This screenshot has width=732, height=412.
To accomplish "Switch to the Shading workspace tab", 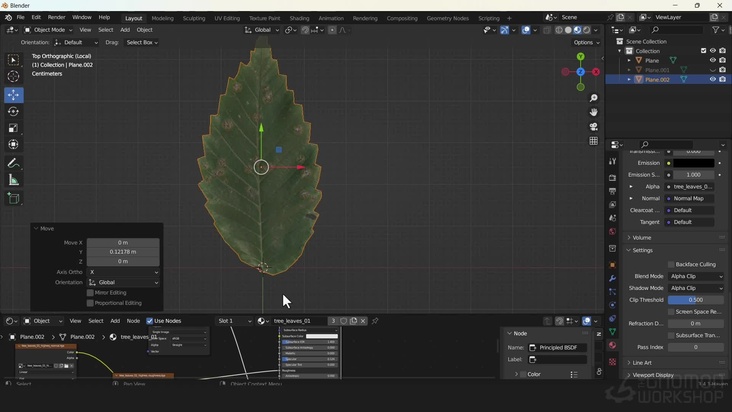I will click(299, 18).
